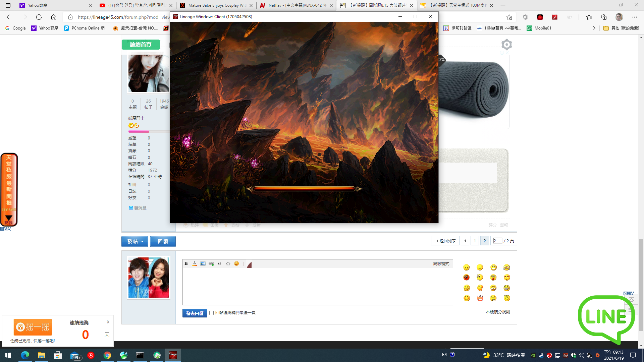This screenshot has height=362, width=644.
Task: Open 論壇首頁 forum home
Action: (x=141, y=45)
